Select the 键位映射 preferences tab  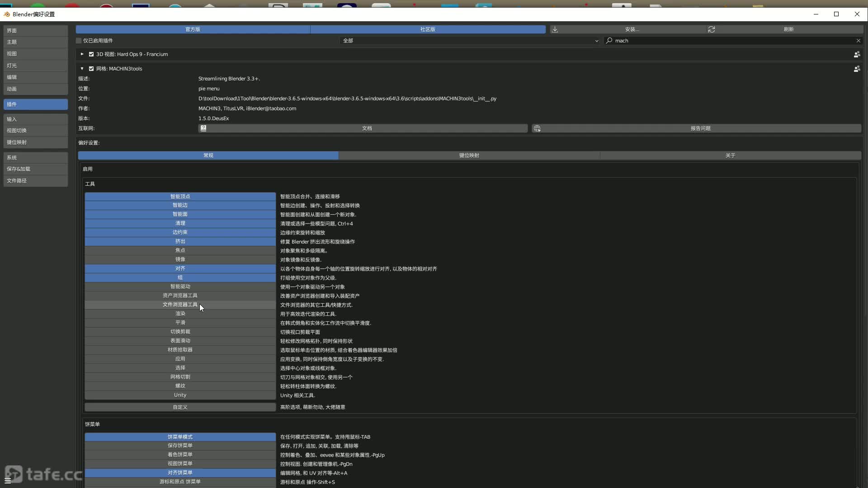469,155
